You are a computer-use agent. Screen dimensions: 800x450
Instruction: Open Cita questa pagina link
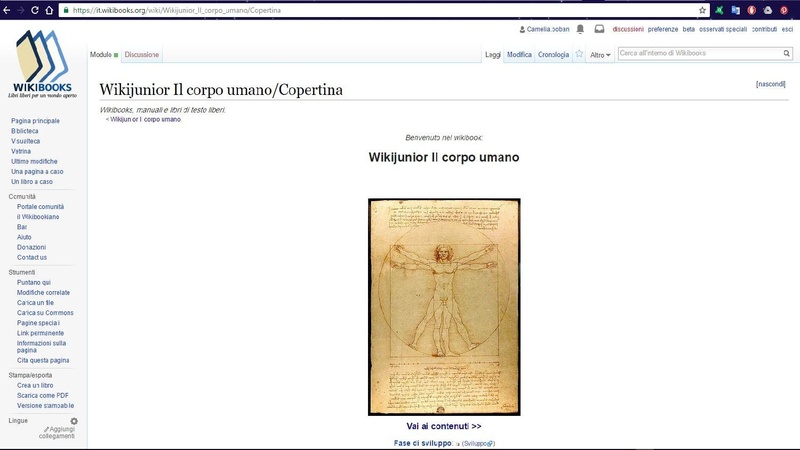point(43,360)
